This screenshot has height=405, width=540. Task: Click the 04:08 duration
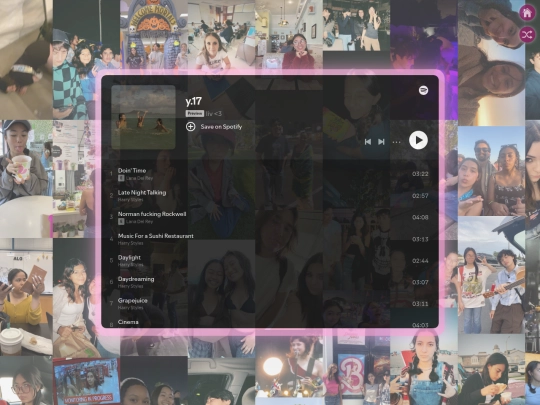(420, 217)
